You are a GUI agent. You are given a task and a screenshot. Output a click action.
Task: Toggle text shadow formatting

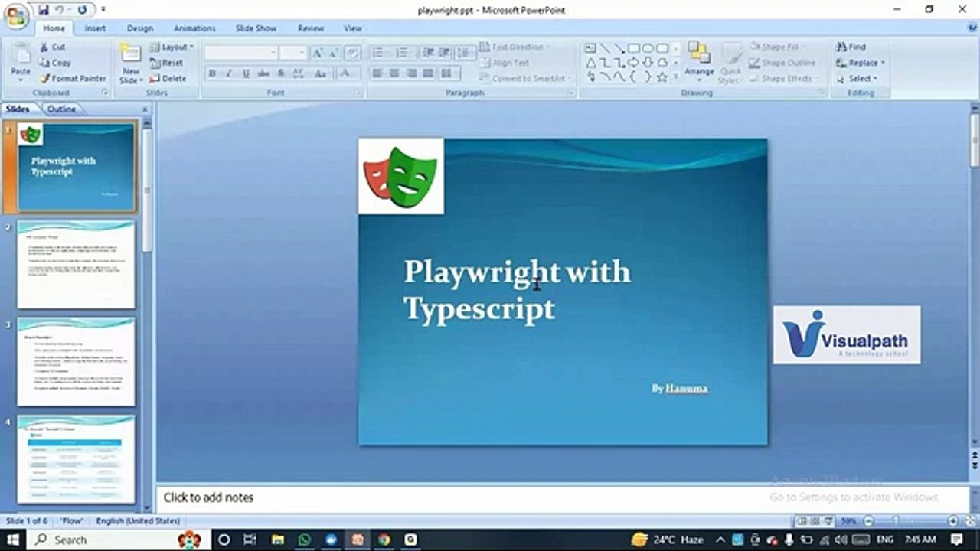(x=281, y=73)
